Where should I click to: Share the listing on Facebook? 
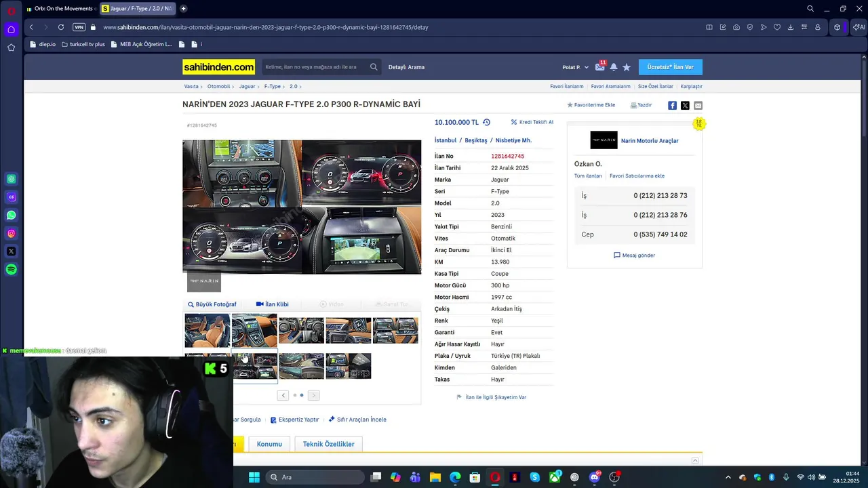pos(672,105)
